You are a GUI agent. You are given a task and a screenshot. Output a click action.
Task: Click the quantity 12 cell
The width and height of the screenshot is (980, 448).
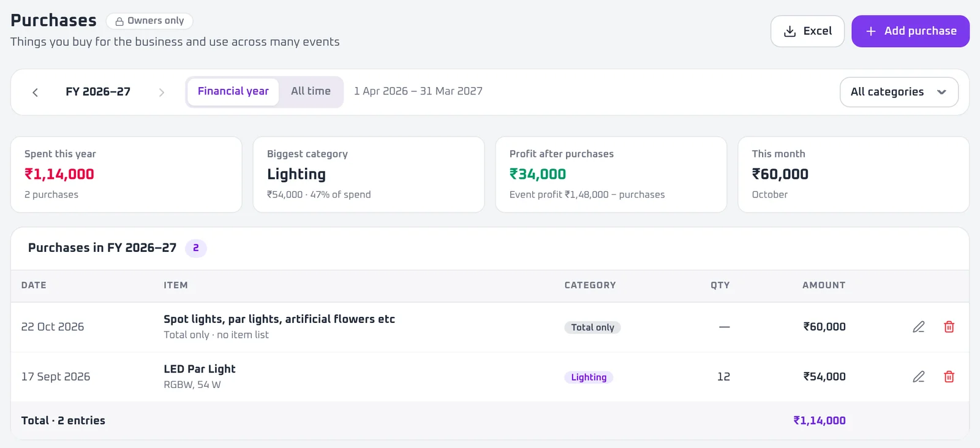point(723,377)
